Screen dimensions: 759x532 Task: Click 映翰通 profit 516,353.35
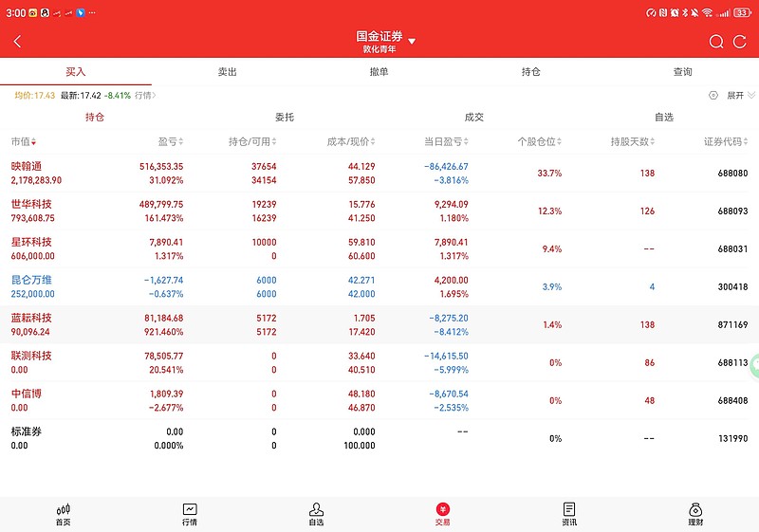(161, 166)
